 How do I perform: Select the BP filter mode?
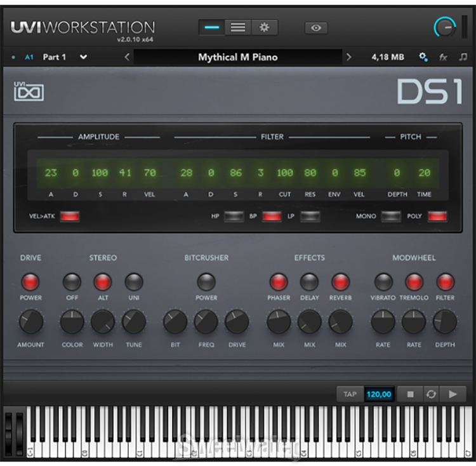click(x=272, y=216)
